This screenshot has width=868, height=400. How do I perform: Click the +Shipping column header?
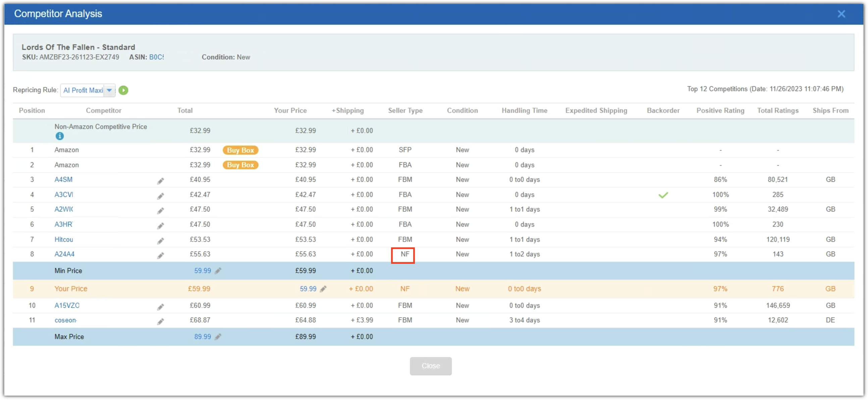click(x=347, y=110)
